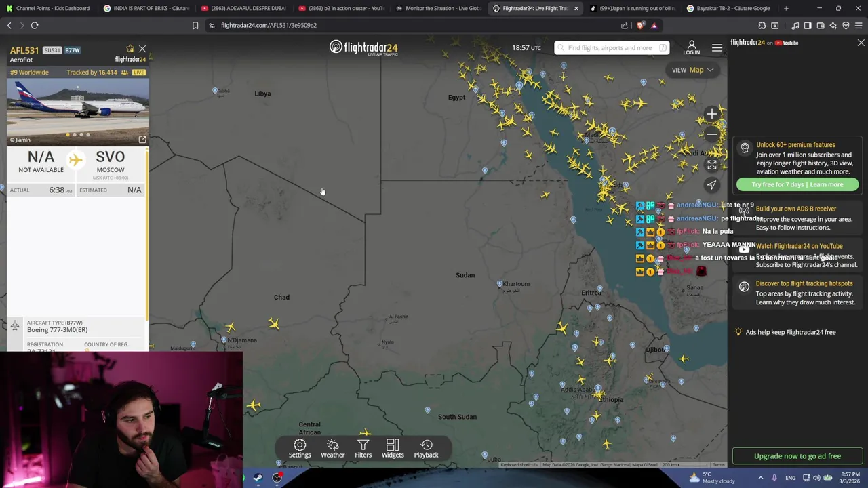The image size is (868, 488).
Task: Toggle browser sidebar panel icon
Action: pos(808,26)
